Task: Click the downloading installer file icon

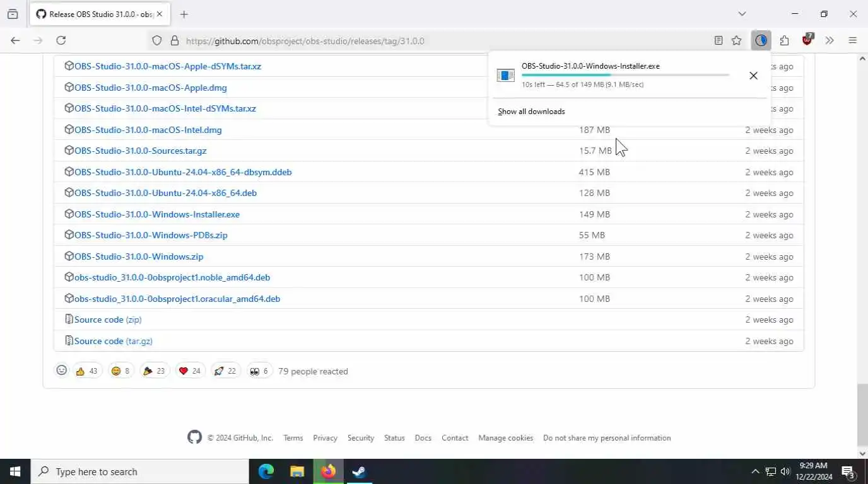Action: click(506, 76)
